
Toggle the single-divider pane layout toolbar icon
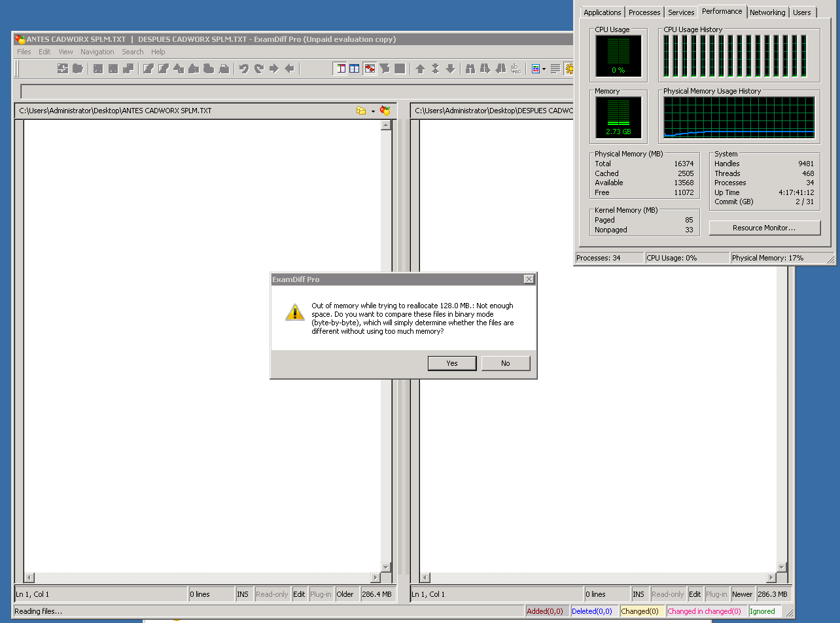tap(340, 68)
